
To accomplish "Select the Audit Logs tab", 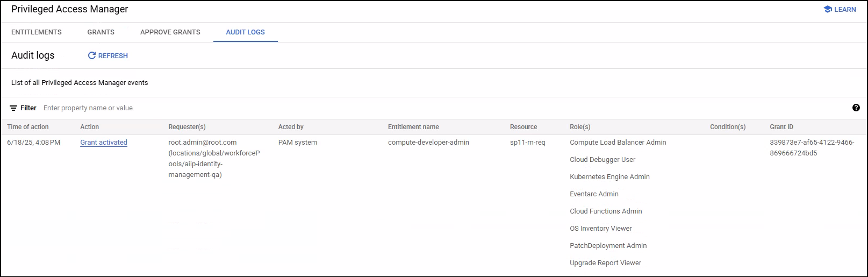I will (x=245, y=32).
